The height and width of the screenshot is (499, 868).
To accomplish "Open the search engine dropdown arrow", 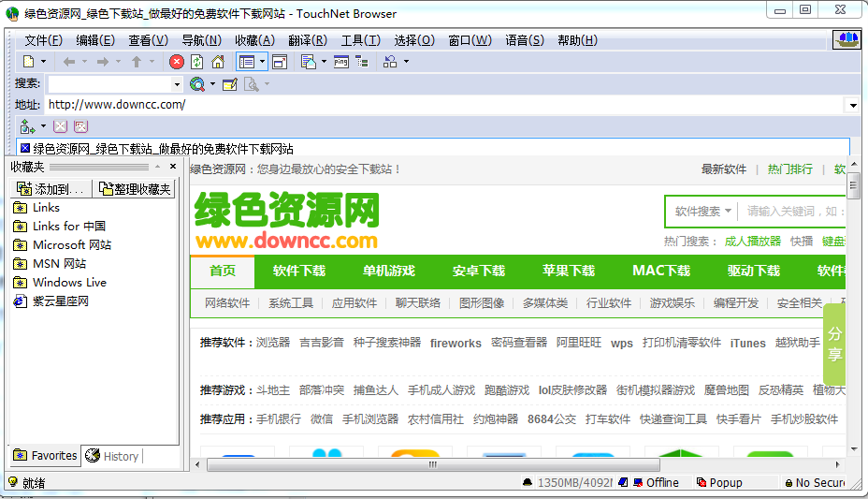I will tap(212, 84).
